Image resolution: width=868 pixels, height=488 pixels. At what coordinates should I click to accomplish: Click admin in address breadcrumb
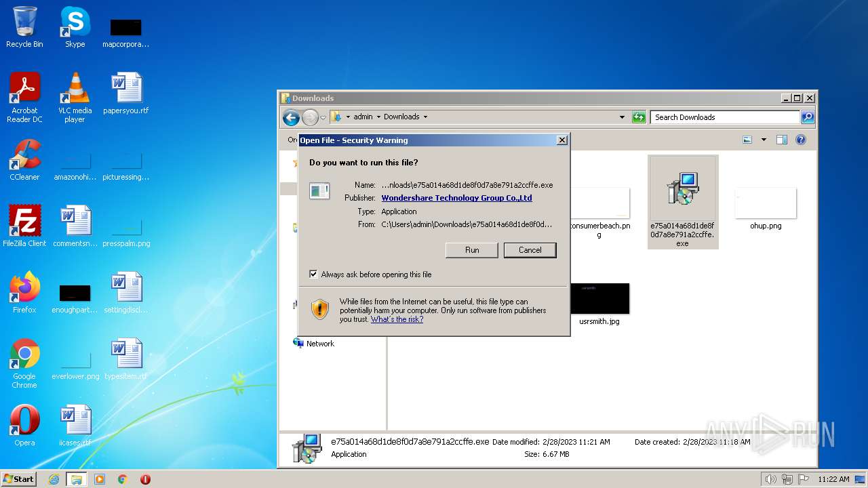(363, 117)
